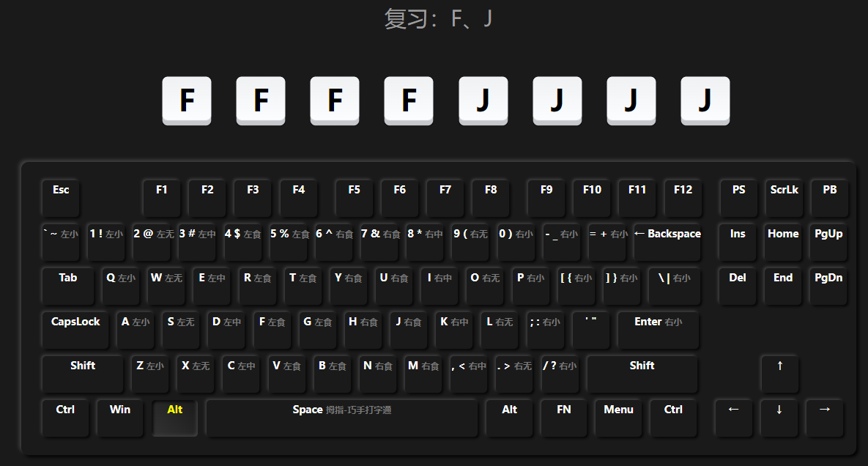Image resolution: width=868 pixels, height=466 pixels.
Task: Click the last J tile in practice row
Action: point(705,100)
